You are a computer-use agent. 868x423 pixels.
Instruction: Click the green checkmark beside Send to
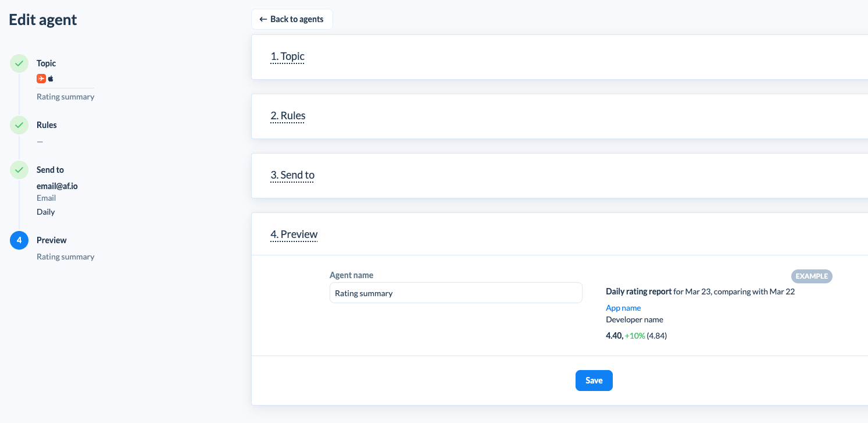point(19,170)
